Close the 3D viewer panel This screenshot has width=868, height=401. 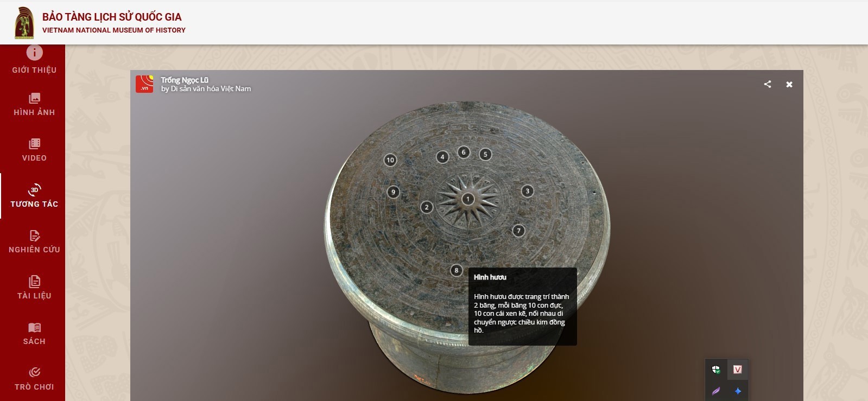pos(789,84)
